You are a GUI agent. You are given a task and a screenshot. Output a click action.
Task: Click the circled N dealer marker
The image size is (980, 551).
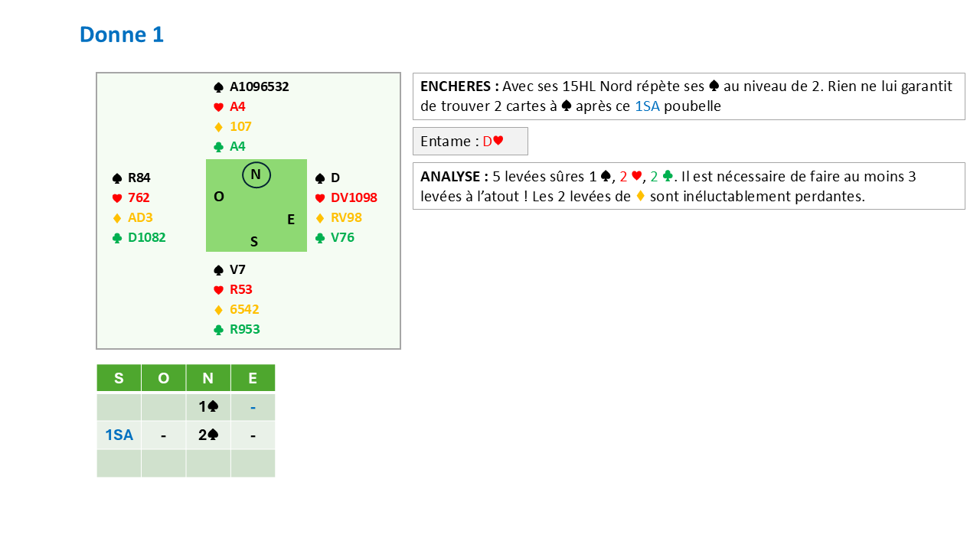(x=256, y=175)
